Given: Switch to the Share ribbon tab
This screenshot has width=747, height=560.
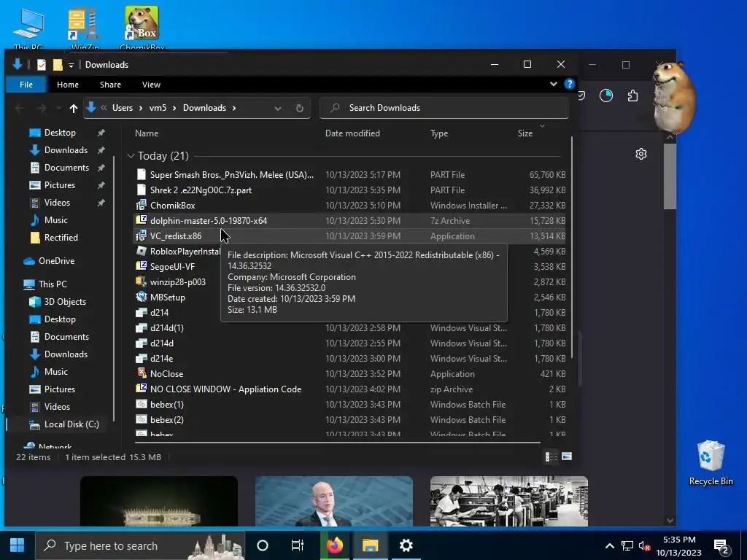Looking at the screenshot, I should pyautogui.click(x=110, y=85).
